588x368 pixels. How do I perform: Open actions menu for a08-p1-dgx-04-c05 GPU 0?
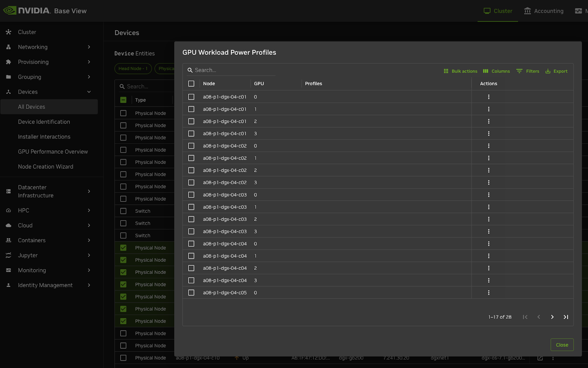488,293
